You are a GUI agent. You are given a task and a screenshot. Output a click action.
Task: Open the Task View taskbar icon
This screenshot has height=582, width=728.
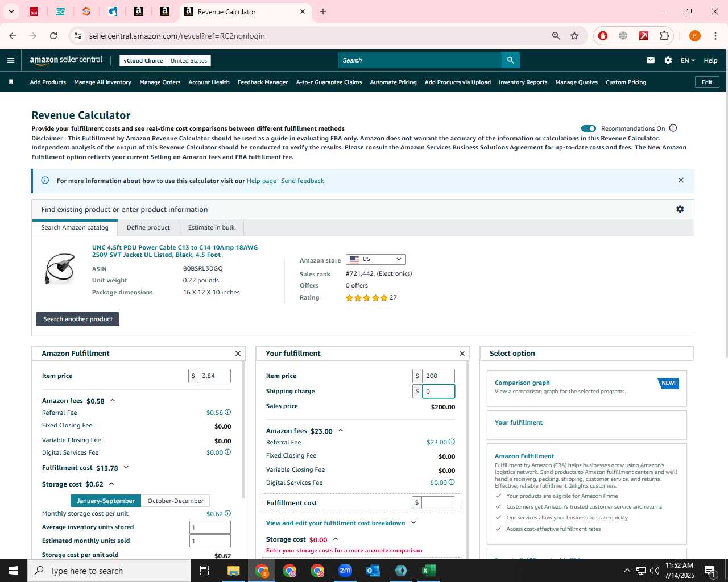205,571
